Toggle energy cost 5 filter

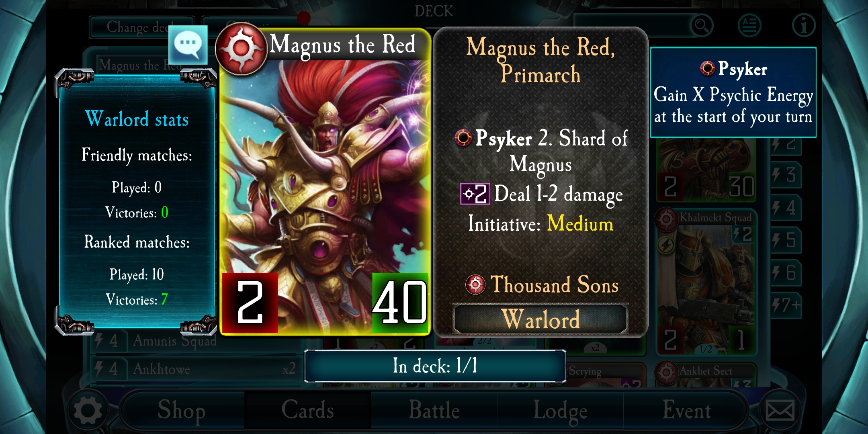click(x=786, y=240)
